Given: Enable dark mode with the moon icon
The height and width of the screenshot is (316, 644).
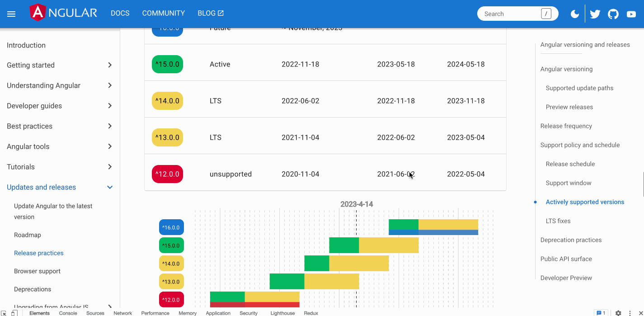Looking at the screenshot, I should point(574,14).
